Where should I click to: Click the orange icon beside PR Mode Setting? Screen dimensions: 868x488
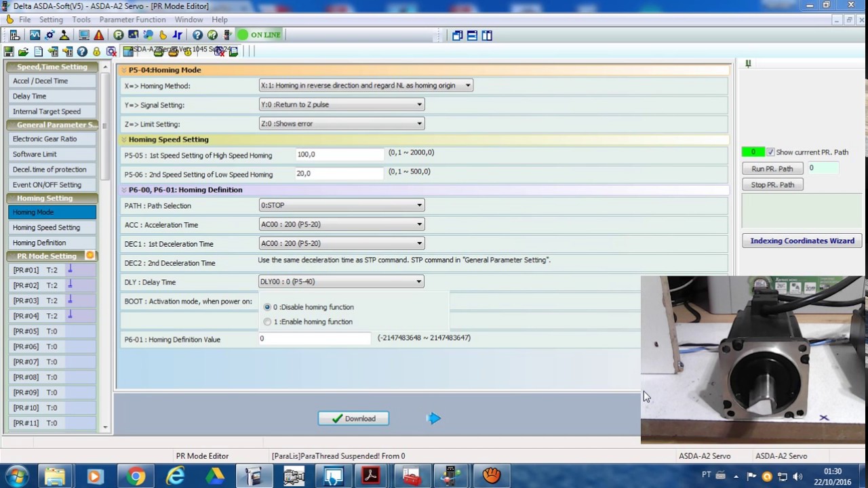coord(90,256)
